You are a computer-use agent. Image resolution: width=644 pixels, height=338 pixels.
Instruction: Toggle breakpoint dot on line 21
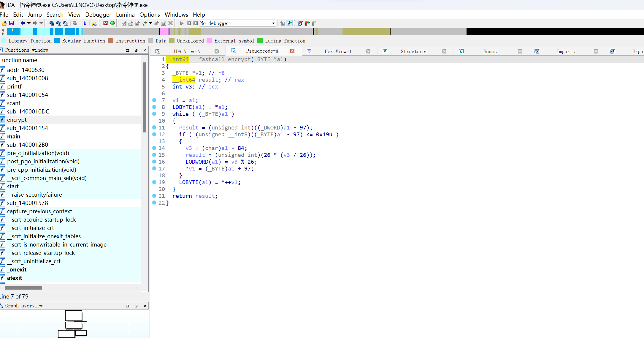pyautogui.click(x=154, y=196)
